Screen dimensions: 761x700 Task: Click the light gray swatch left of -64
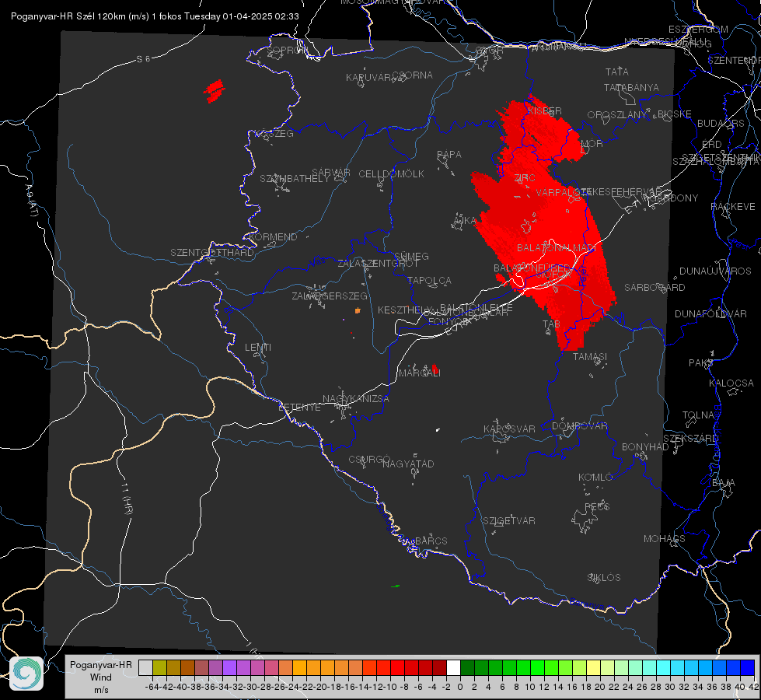[x=145, y=667]
